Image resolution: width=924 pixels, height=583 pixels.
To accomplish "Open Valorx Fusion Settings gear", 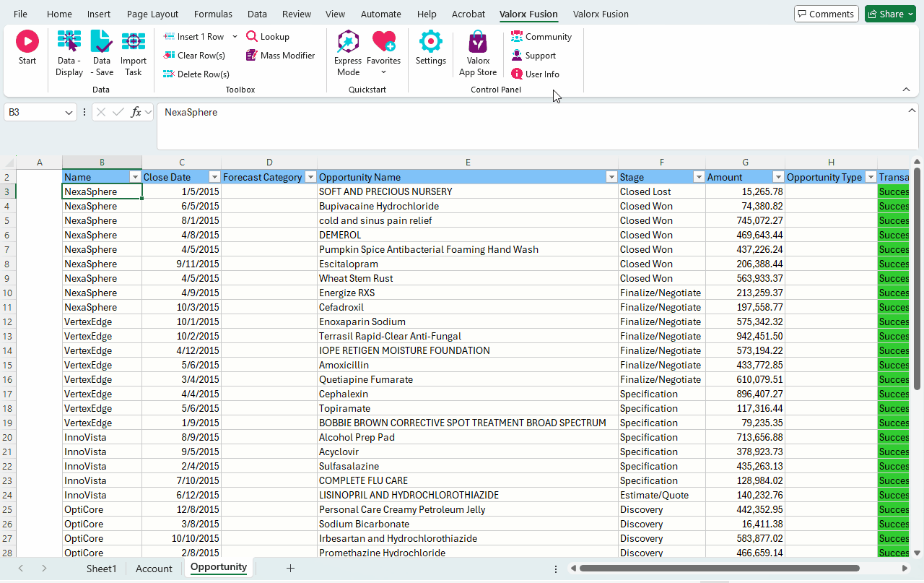I will [x=431, y=48].
